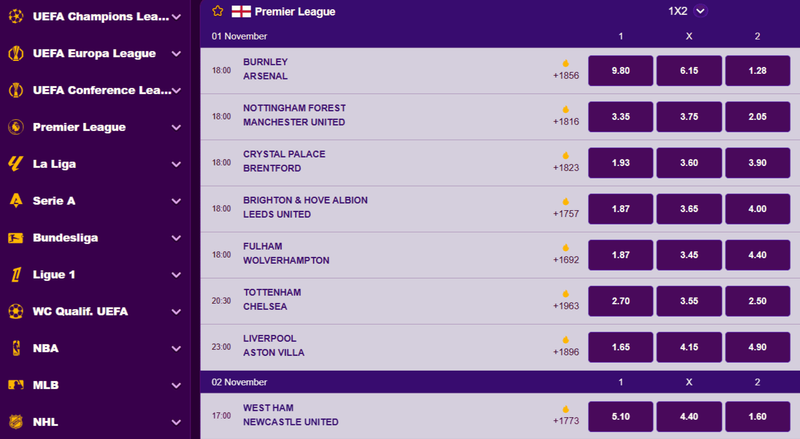
Task: Click the Bundesliga logo icon
Action: click(16, 238)
